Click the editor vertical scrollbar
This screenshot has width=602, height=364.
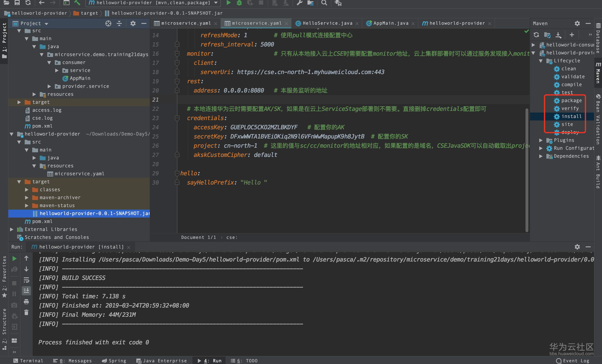[527, 171]
